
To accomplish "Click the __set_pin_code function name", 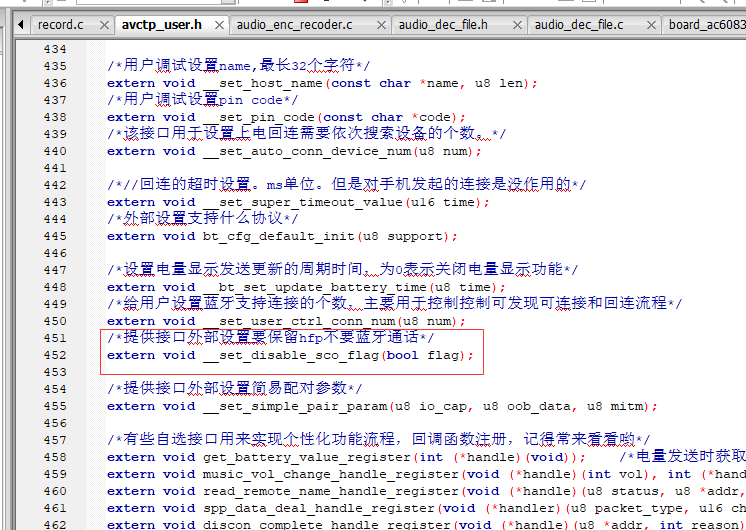I will pos(259,118).
